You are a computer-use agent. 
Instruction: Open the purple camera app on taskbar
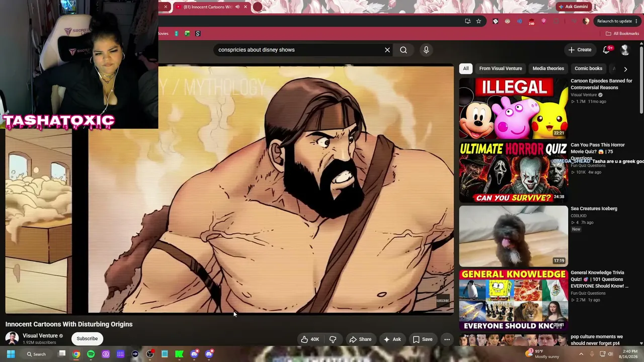click(106, 354)
